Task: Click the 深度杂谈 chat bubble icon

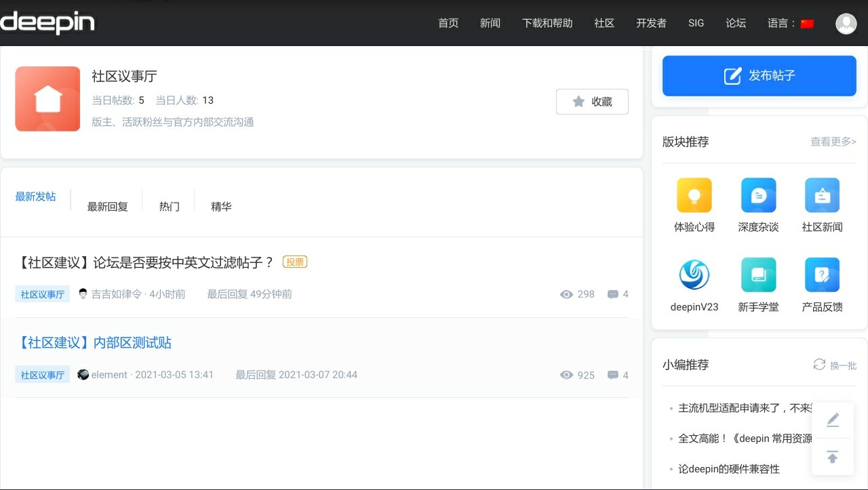Action: click(758, 195)
